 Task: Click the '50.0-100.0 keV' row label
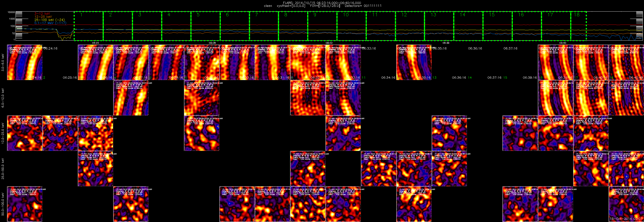pos(3,204)
